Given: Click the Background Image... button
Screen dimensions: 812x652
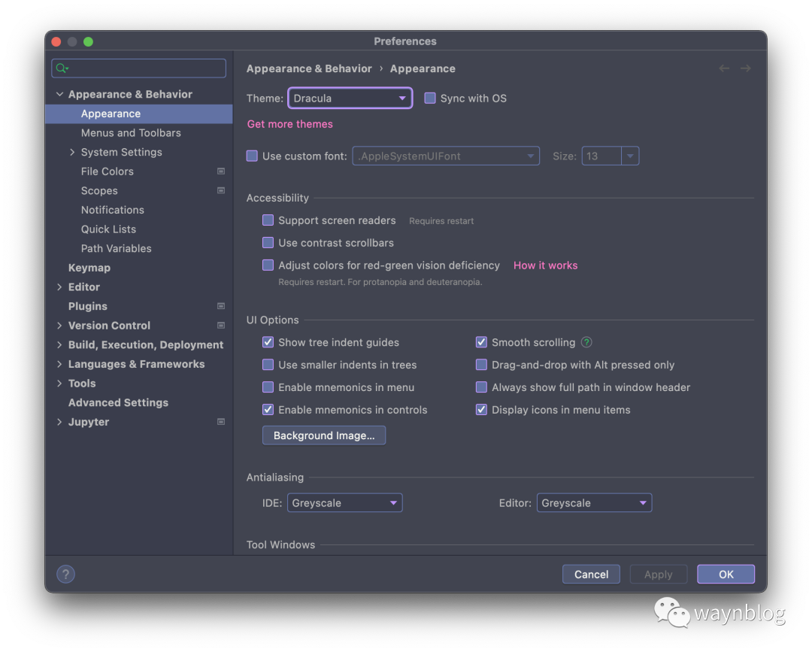Looking at the screenshot, I should 324,435.
